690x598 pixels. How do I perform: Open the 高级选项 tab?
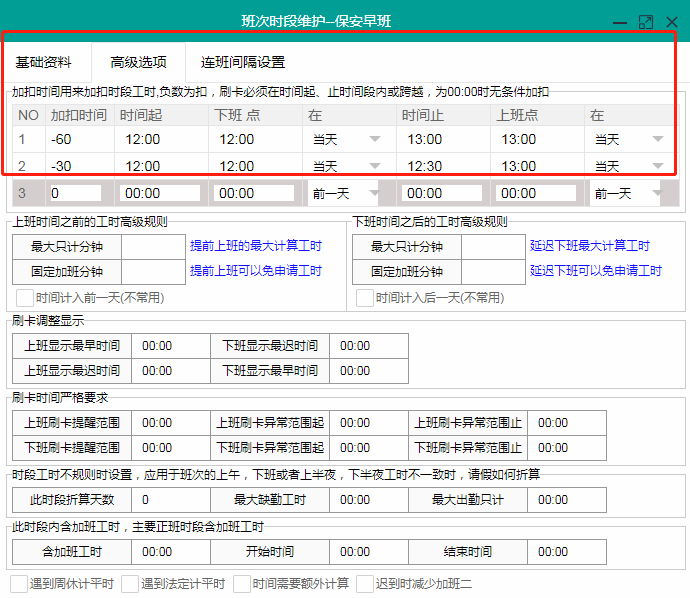138,62
